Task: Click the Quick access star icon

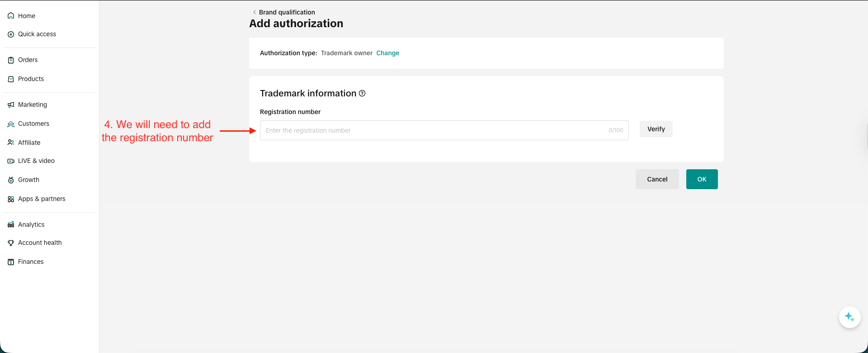Action: (11, 34)
